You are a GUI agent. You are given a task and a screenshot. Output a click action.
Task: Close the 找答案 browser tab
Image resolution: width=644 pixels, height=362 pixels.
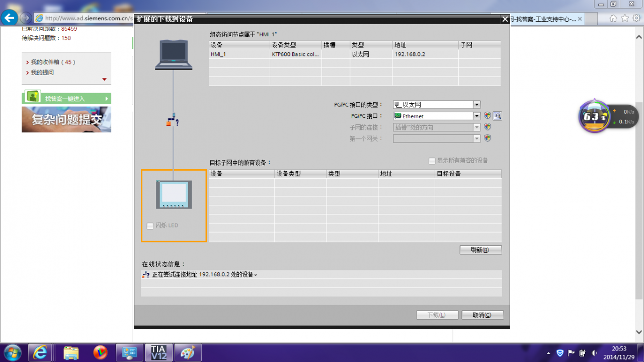[x=580, y=19]
